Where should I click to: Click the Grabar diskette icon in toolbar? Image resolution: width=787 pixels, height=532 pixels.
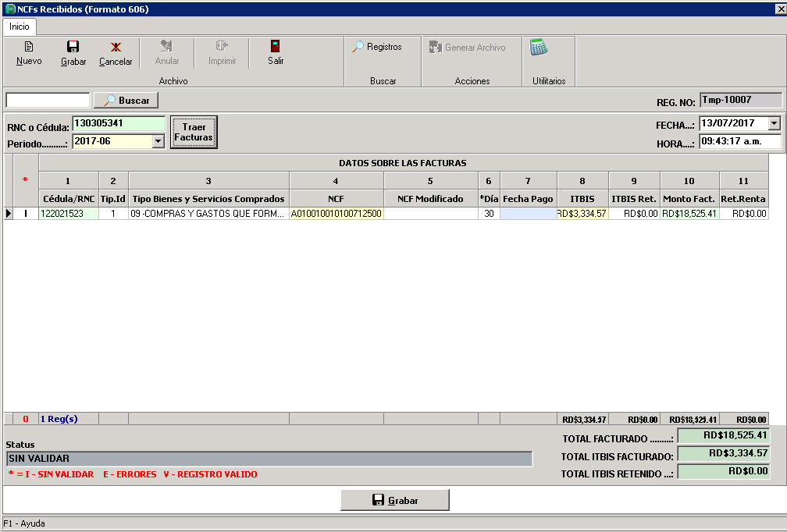click(x=72, y=53)
